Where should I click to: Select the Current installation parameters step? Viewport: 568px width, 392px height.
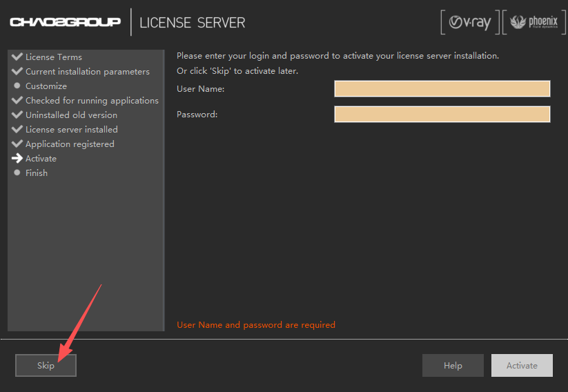point(87,71)
